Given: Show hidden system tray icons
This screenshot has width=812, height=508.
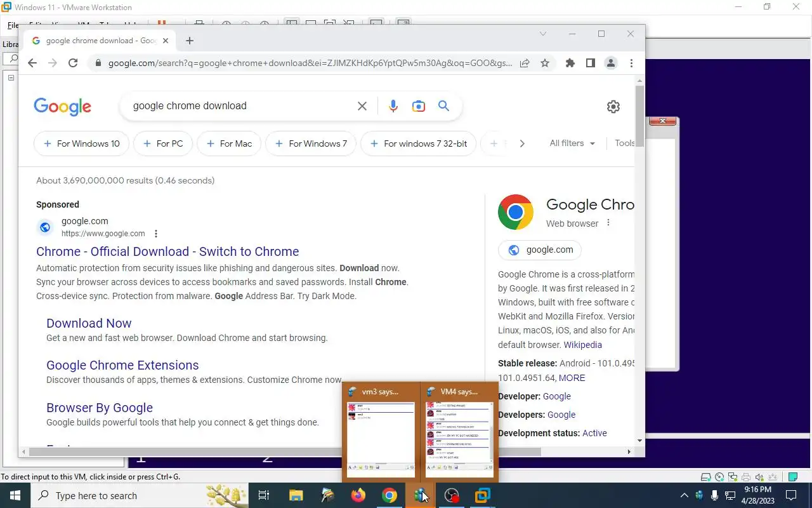Looking at the screenshot, I should point(684,495).
